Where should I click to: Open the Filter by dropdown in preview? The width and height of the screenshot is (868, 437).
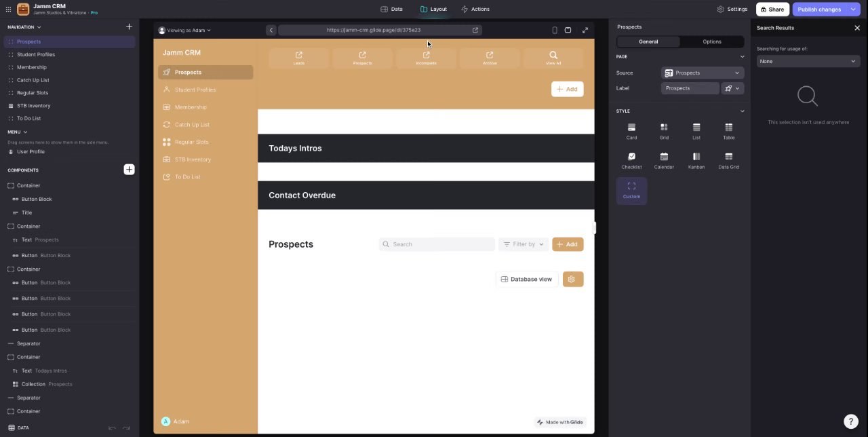point(523,244)
